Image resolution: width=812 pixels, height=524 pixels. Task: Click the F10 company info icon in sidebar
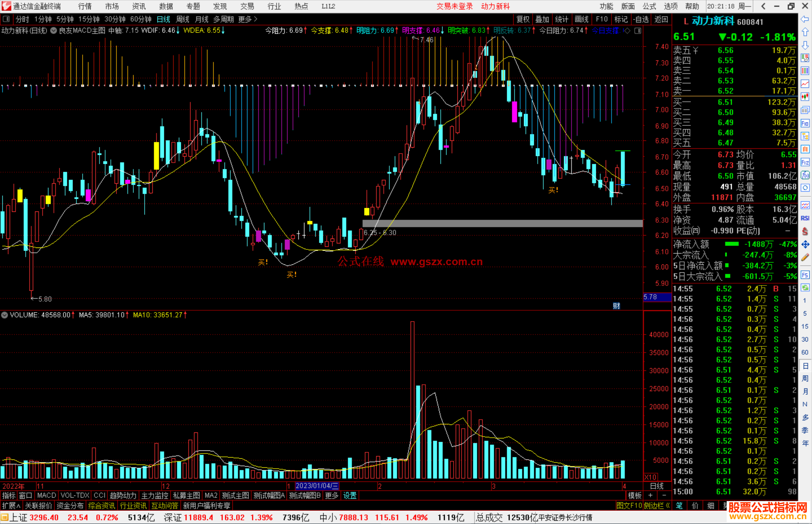(805, 123)
